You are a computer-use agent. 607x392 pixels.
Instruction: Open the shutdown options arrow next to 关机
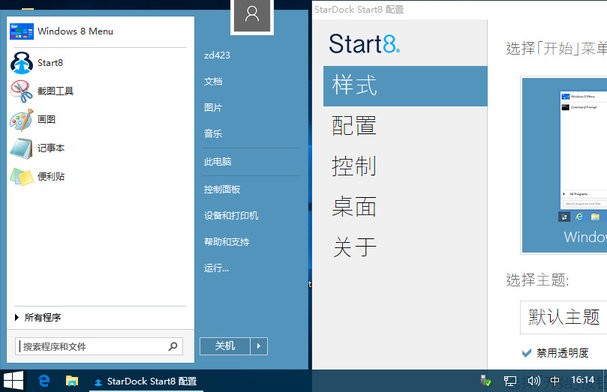259,346
